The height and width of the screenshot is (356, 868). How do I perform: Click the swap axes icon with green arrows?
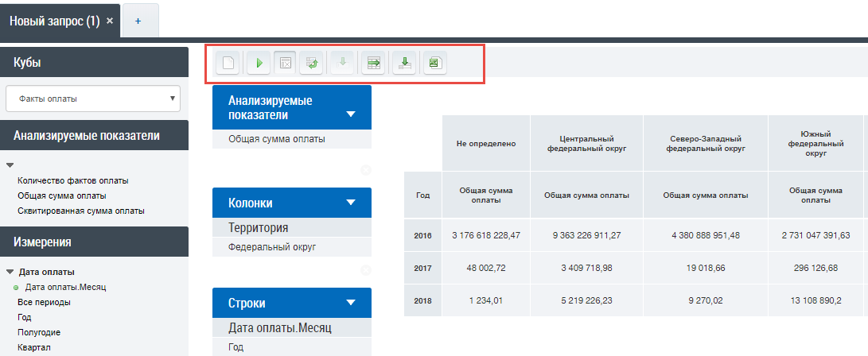(x=312, y=64)
